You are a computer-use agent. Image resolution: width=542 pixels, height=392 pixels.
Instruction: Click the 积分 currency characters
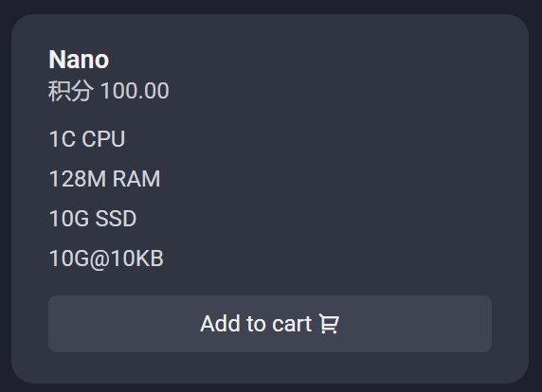(70, 91)
